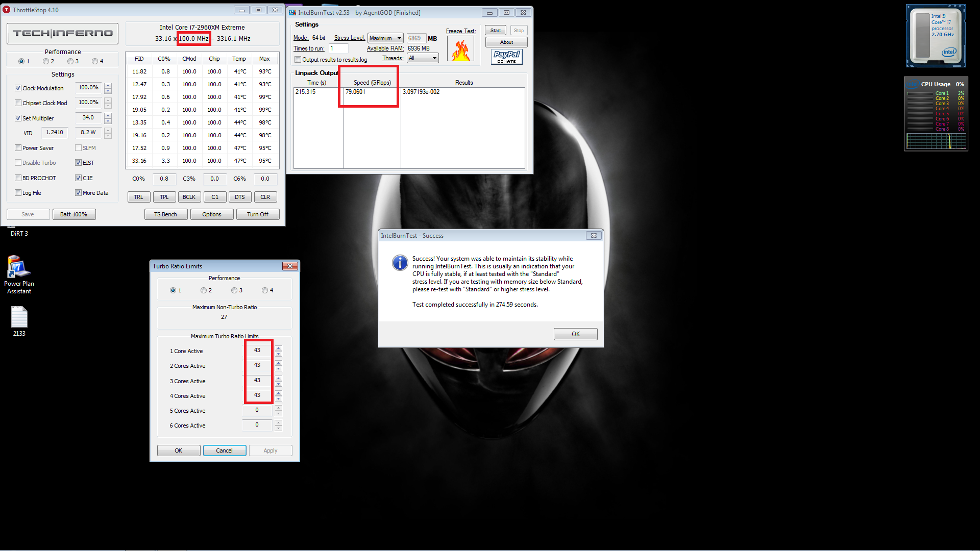Click the memory size MB field
980x551 pixels.
[x=416, y=38]
